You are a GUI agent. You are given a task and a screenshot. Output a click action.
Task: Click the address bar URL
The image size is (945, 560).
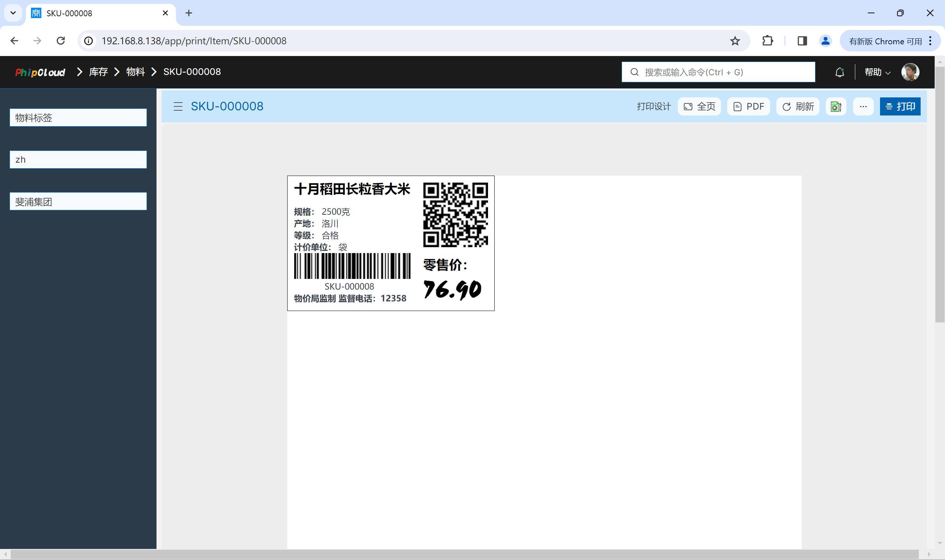(x=194, y=41)
